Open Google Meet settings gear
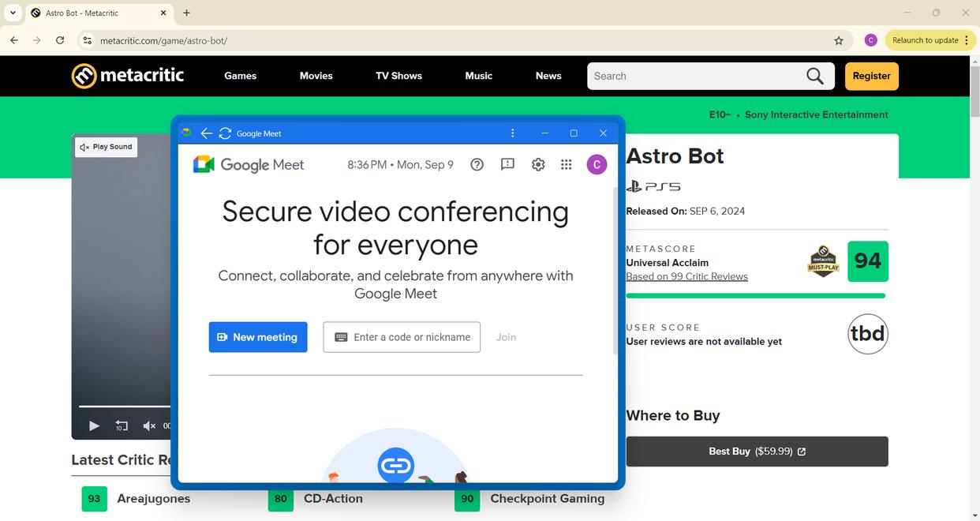 tap(538, 164)
